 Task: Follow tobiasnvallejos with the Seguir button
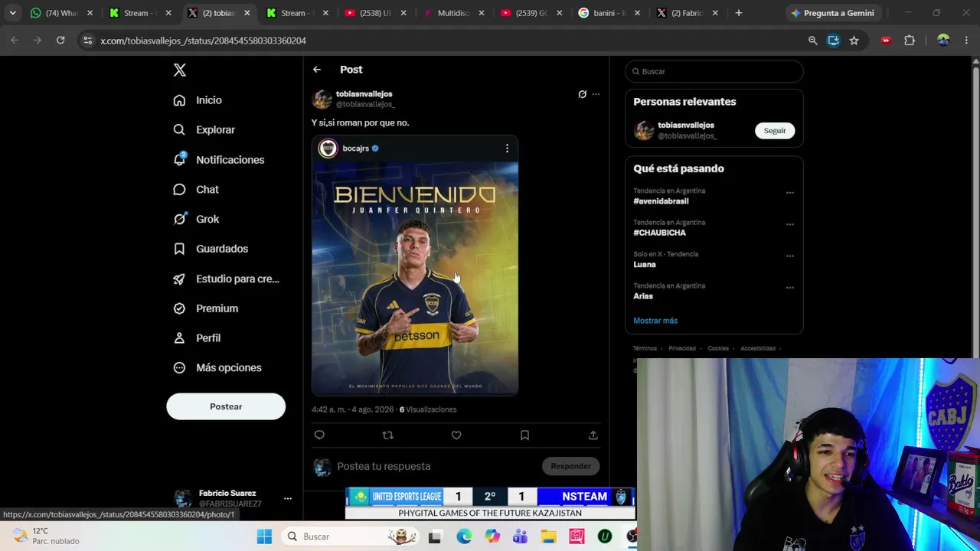coord(775,131)
